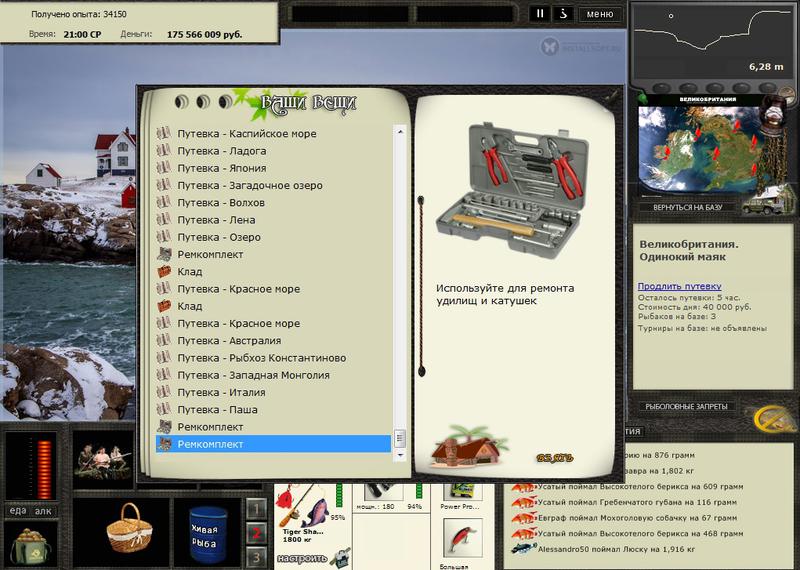Select Путевка - Каспийское море row

pyautogui.click(x=273, y=134)
